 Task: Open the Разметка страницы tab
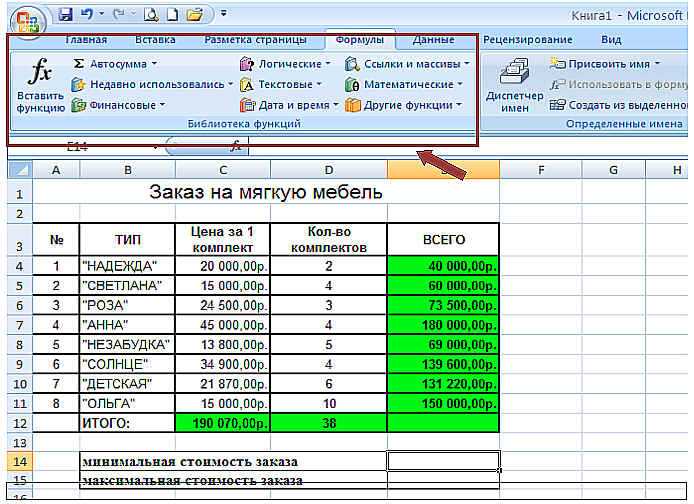click(x=255, y=40)
